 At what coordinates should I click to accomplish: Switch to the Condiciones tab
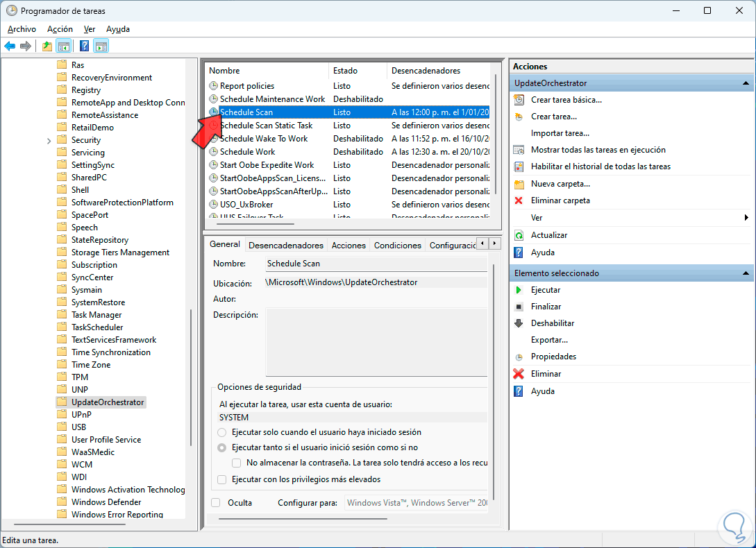[397, 246]
